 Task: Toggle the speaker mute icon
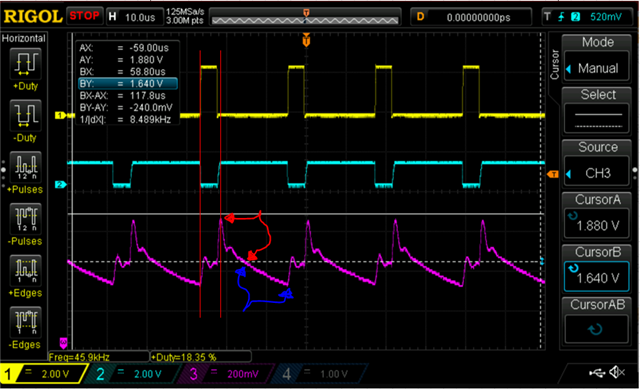click(616, 372)
